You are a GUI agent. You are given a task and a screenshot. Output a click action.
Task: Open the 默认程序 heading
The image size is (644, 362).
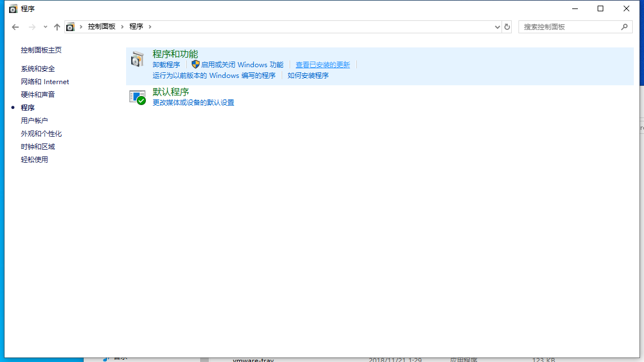170,92
